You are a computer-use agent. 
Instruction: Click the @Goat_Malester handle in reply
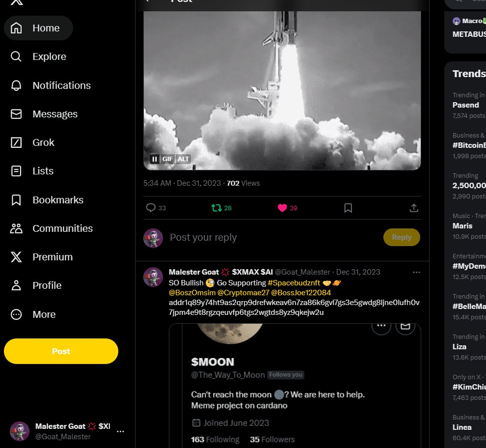pyautogui.click(x=302, y=272)
